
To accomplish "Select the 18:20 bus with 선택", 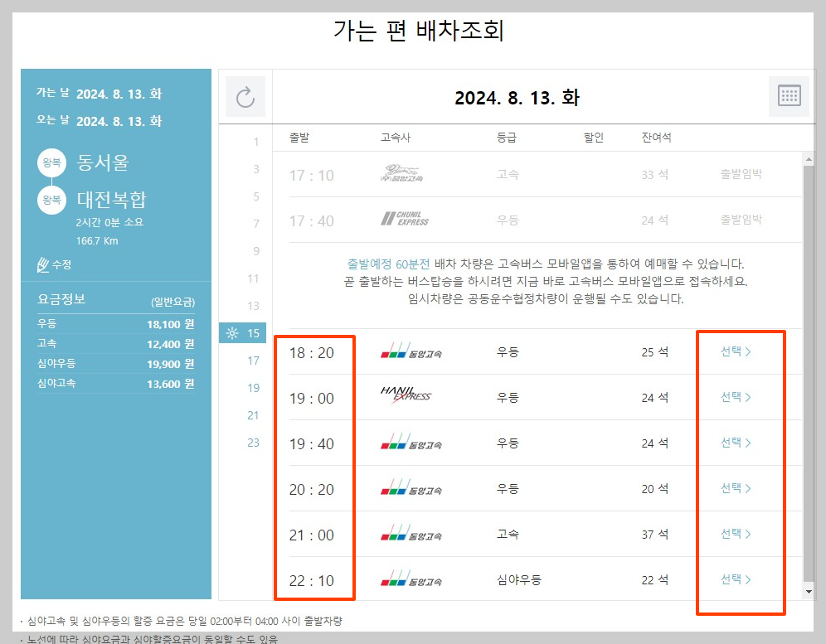I will pyautogui.click(x=736, y=351).
